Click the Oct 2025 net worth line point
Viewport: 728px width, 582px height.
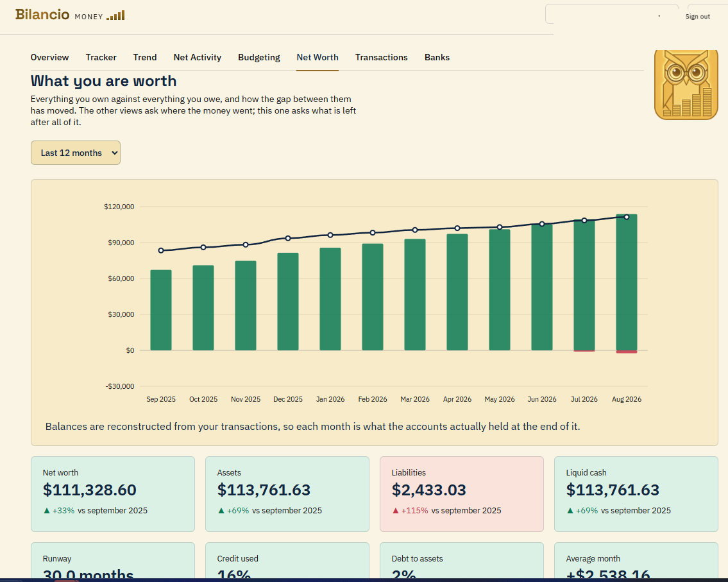coord(203,247)
